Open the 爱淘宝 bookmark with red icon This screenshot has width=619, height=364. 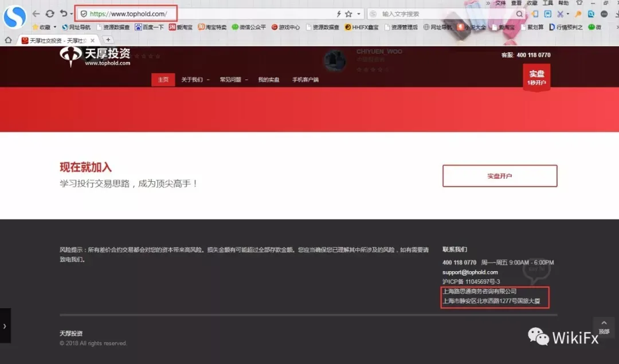(181, 28)
